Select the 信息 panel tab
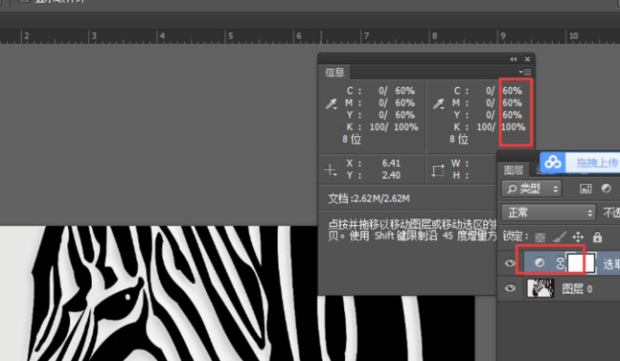Viewport: 620px width, 361px height. [x=335, y=72]
